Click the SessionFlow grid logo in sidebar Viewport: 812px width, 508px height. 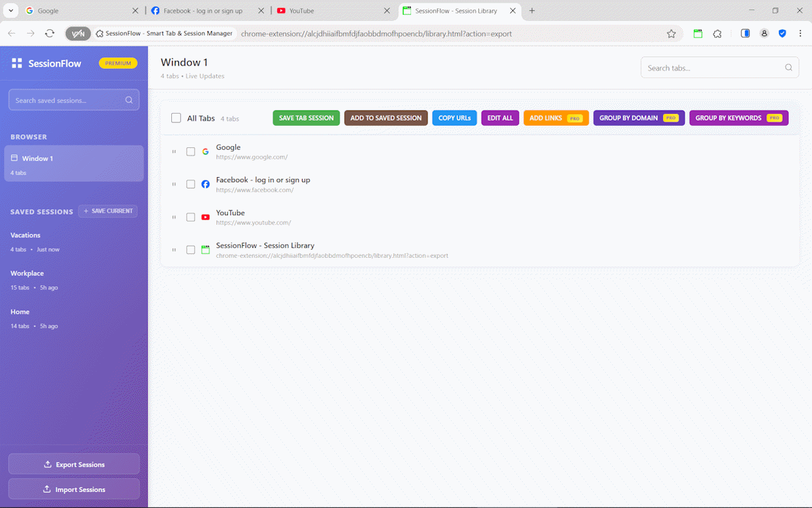[x=17, y=63]
